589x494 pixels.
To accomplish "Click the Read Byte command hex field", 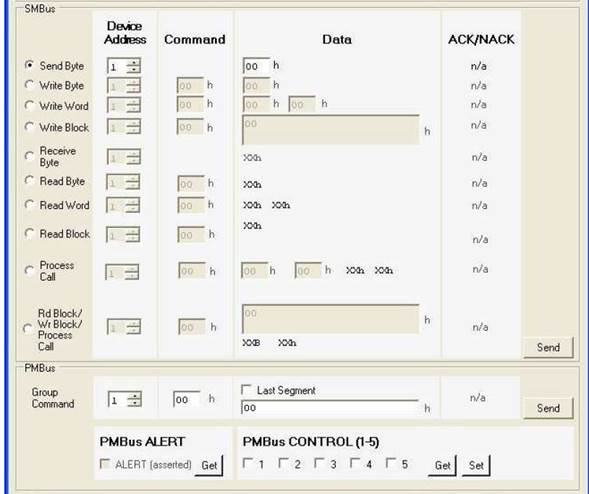I will click(x=191, y=184).
